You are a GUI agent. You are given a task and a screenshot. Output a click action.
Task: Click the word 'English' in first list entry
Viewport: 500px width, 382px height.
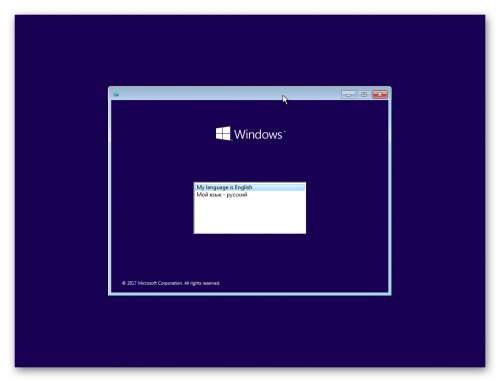(x=243, y=187)
